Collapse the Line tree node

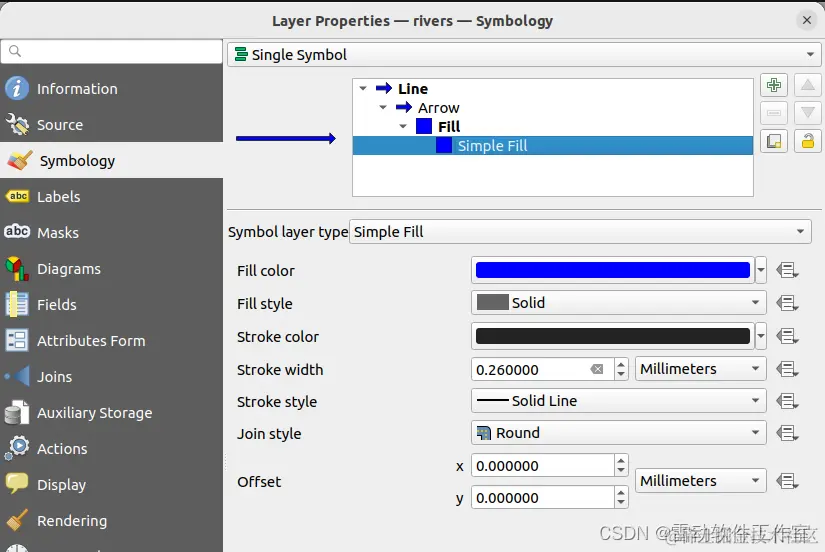point(363,88)
